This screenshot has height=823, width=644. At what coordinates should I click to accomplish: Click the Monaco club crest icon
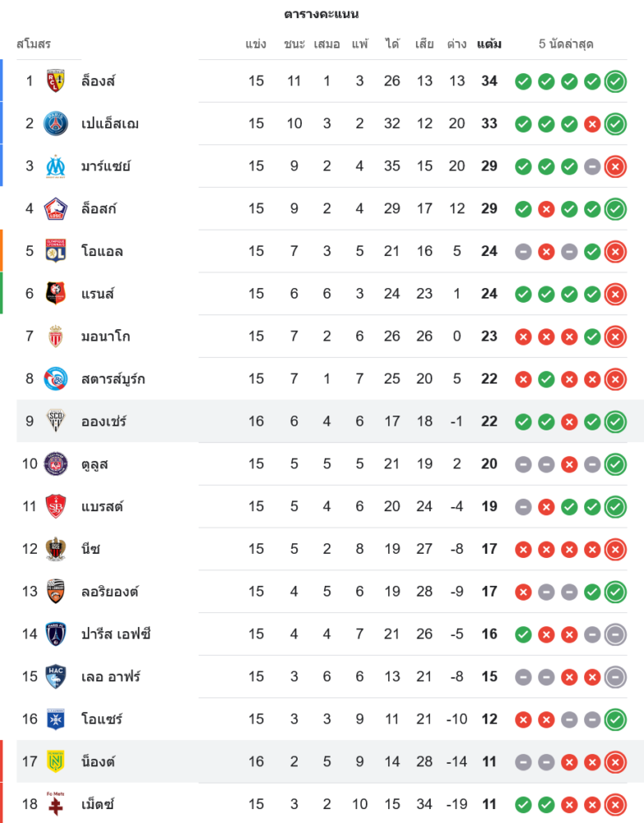[x=55, y=336]
